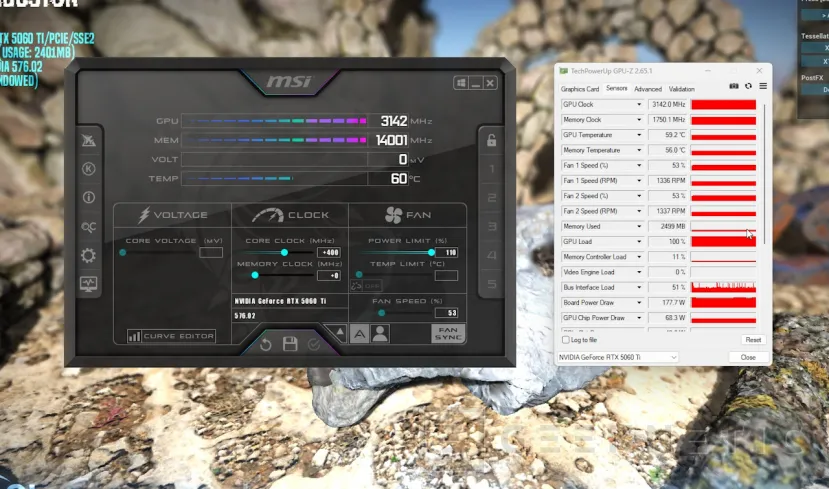Toggle the profile lock padlock in Afterburner
The height and width of the screenshot is (489, 829).
[x=491, y=140]
